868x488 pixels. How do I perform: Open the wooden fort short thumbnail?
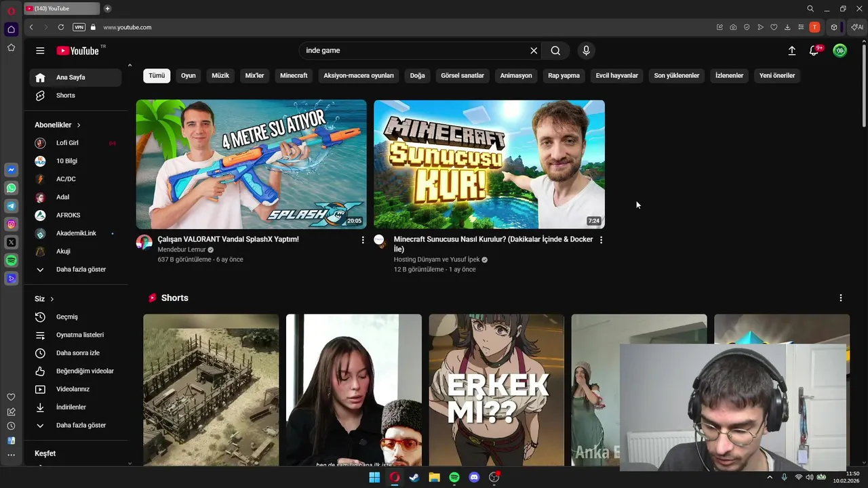pos(211,390)
